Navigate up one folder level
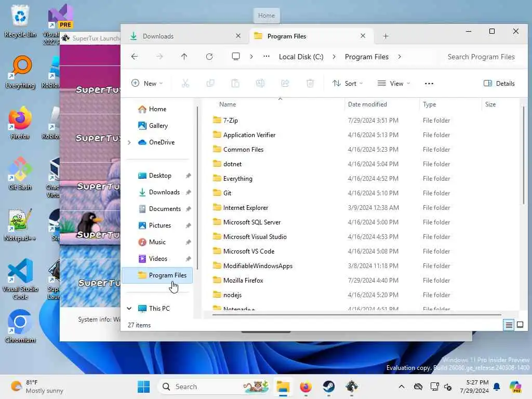 (184, 57)
